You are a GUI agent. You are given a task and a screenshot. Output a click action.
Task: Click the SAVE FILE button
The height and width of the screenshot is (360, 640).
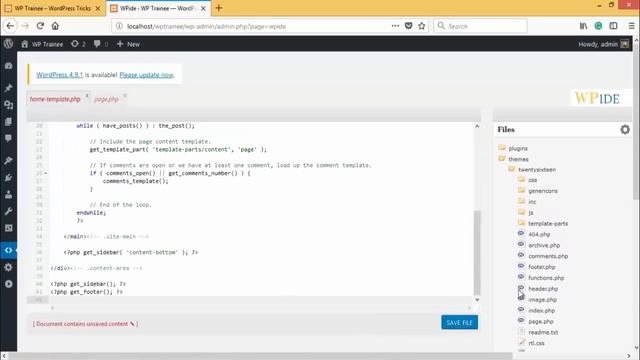pos(459,322)
